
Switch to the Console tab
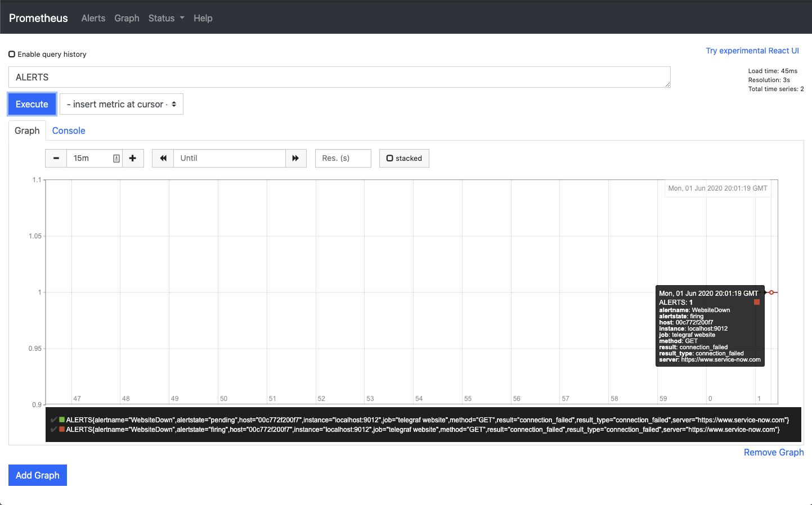point(68,130)
